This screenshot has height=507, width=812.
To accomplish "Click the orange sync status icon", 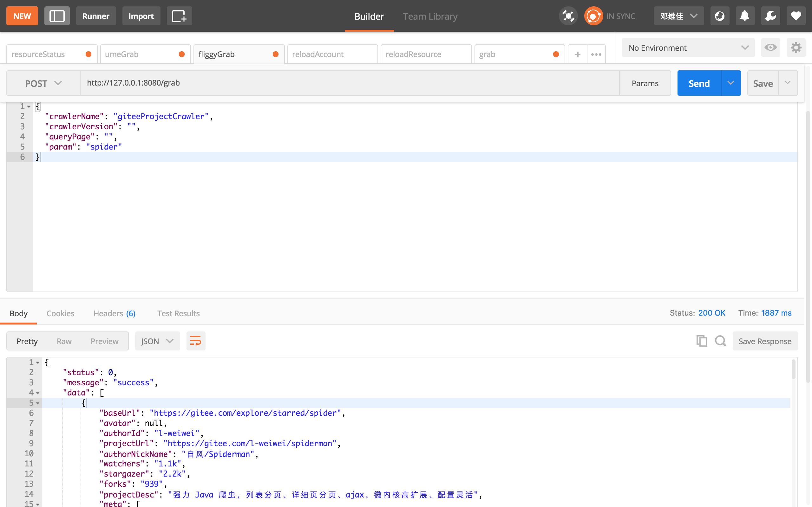I will point(593,16).
